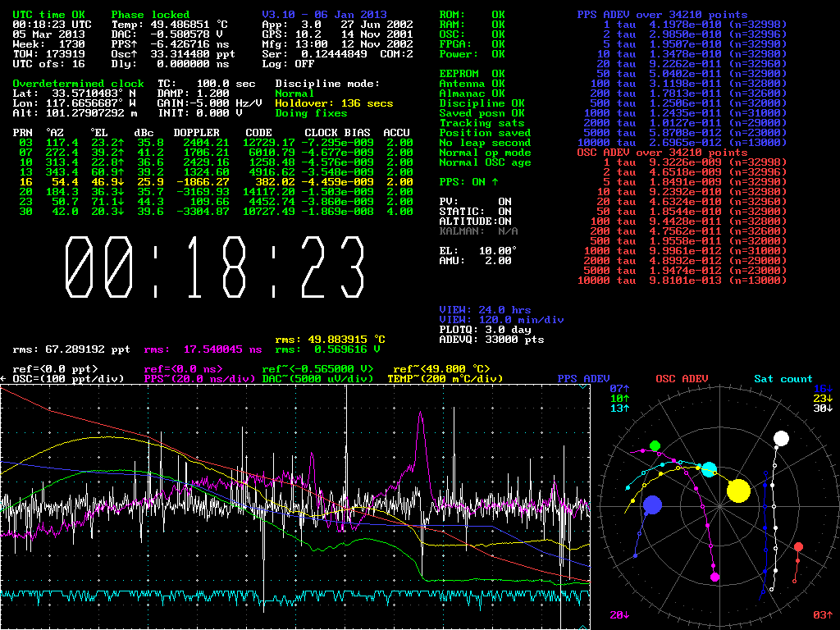Click the 'Alt: 101.27907292 m' value
Image resolution: width=840 pixels, height=630 pixels.
pyautogui.click(x=75, y=113)
